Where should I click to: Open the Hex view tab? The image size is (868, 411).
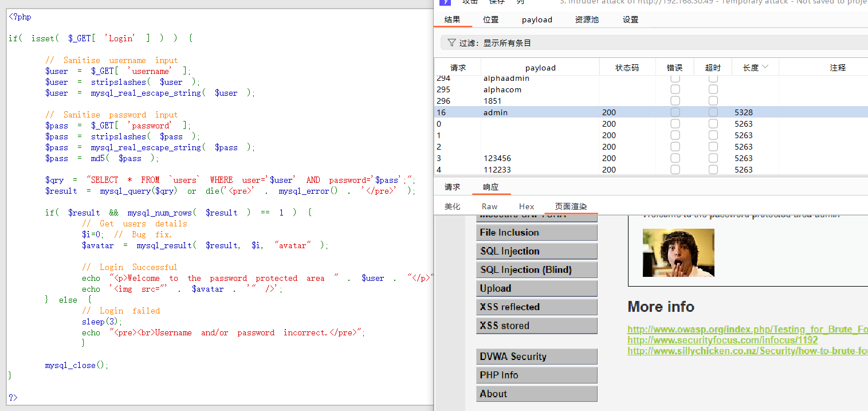click(527, 206)
